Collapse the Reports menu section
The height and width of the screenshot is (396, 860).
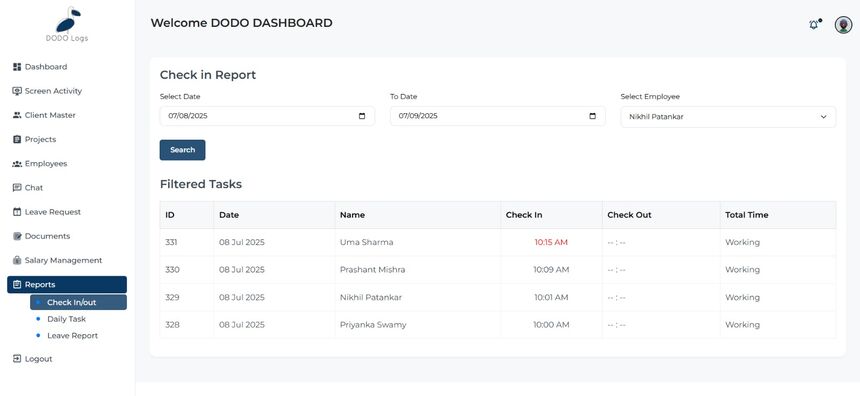click(67, 285)
